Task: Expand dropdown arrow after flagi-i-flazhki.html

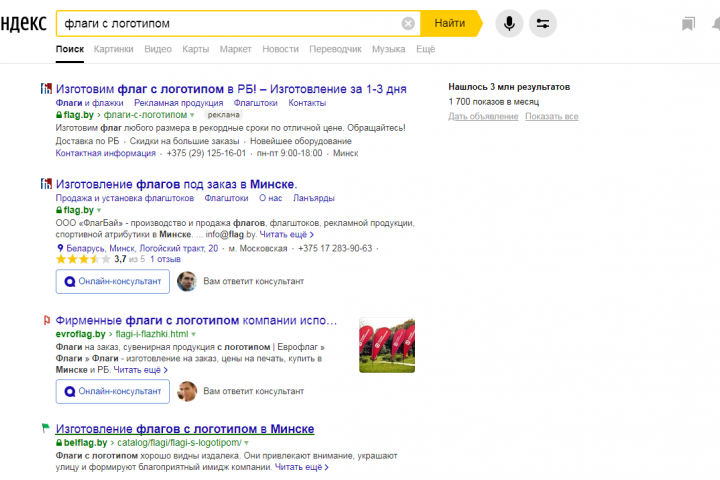Action: [x=193, y=334]
